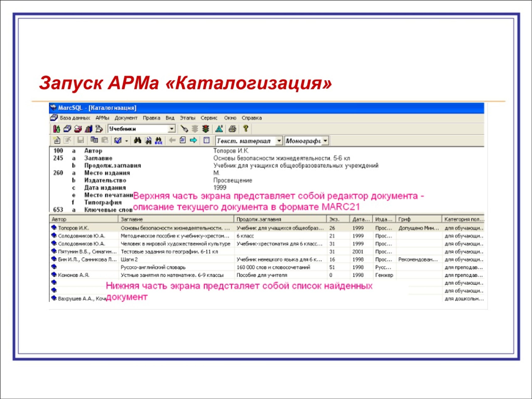
Task: Click the document number '#' icon
Action: click(183, 140)
